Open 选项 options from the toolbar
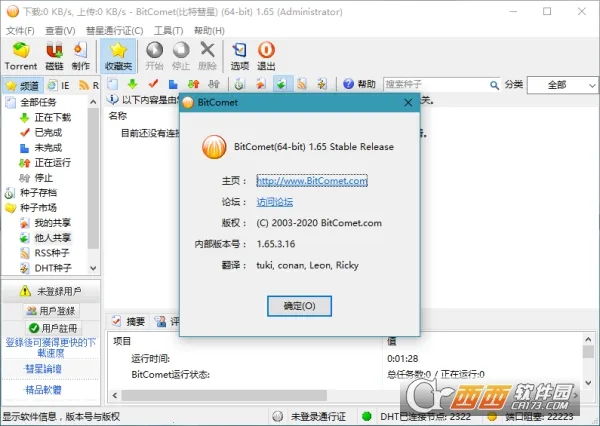 tap(240, 55)
